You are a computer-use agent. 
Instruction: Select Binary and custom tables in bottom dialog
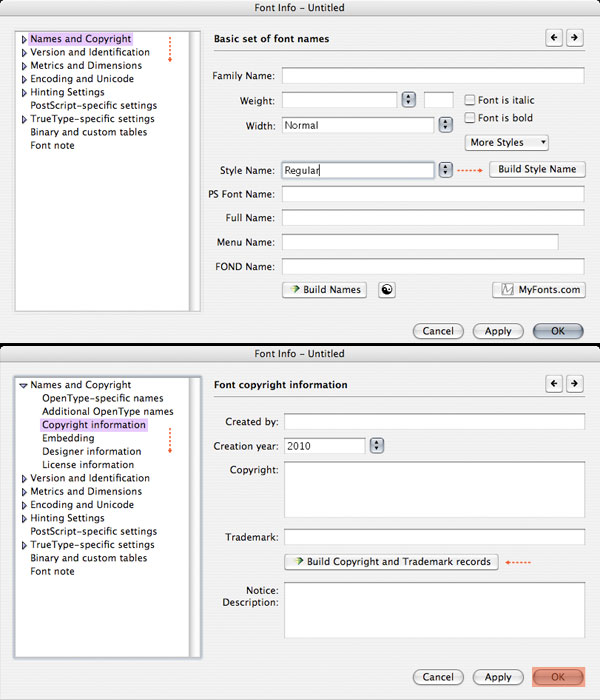pos(88,558)
